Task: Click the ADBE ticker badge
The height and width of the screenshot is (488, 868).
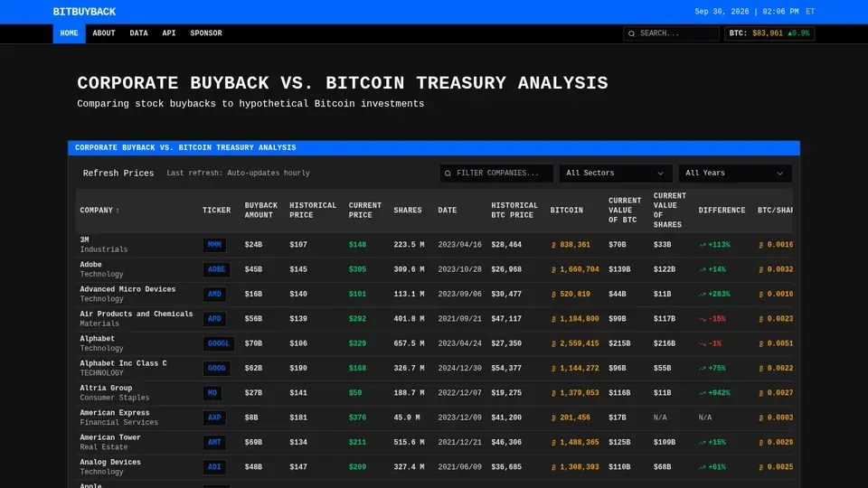Action: click(216, 269)
